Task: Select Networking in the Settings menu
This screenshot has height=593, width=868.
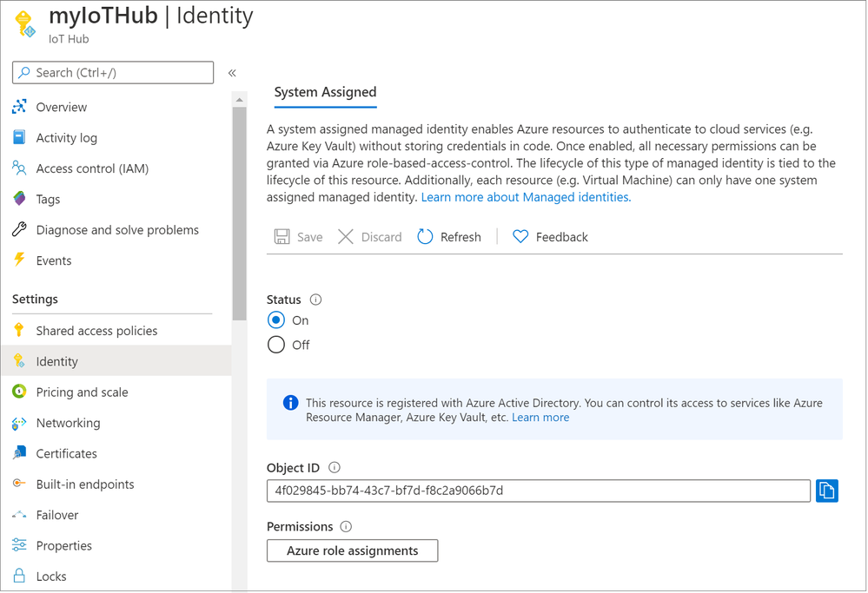Action: 68,423
